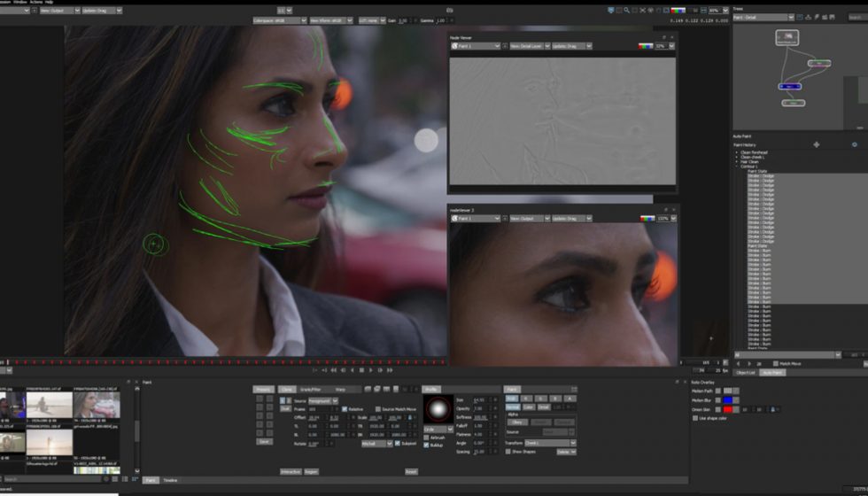Click the RGB channels icon in Node Viewer
The width and height of the screenshot is (868, 496).
(x=646, y=46)
